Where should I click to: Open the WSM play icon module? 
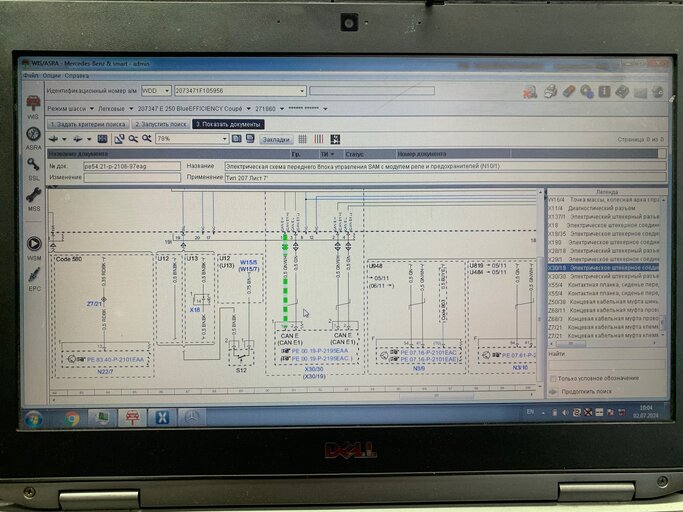[34, 248]
